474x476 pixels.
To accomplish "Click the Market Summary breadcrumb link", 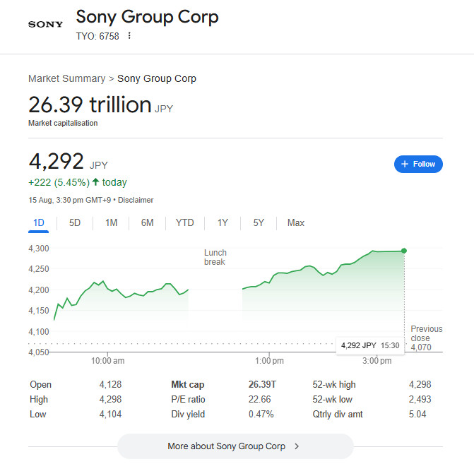I will (66, 78).
